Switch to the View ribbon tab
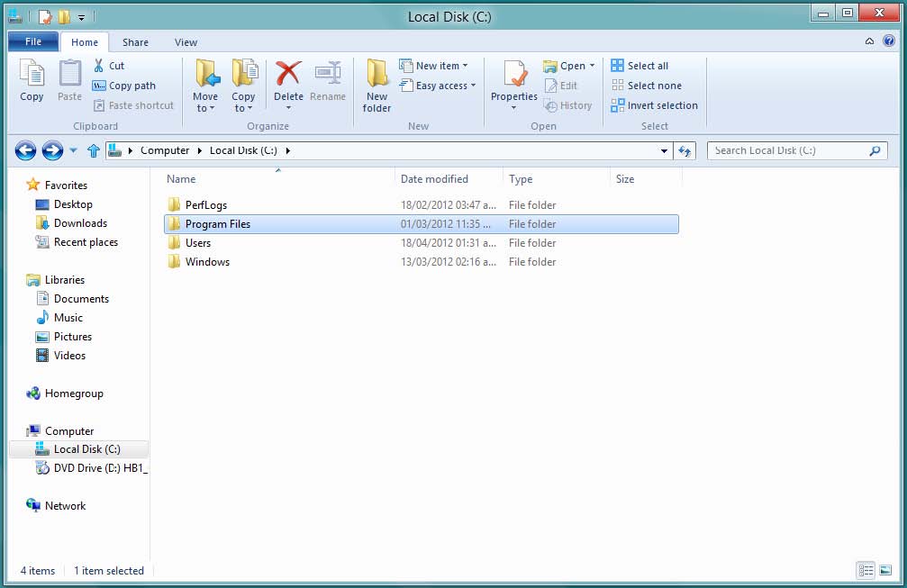The height and width of the screenshot is (588, 907). coord(186,42)
